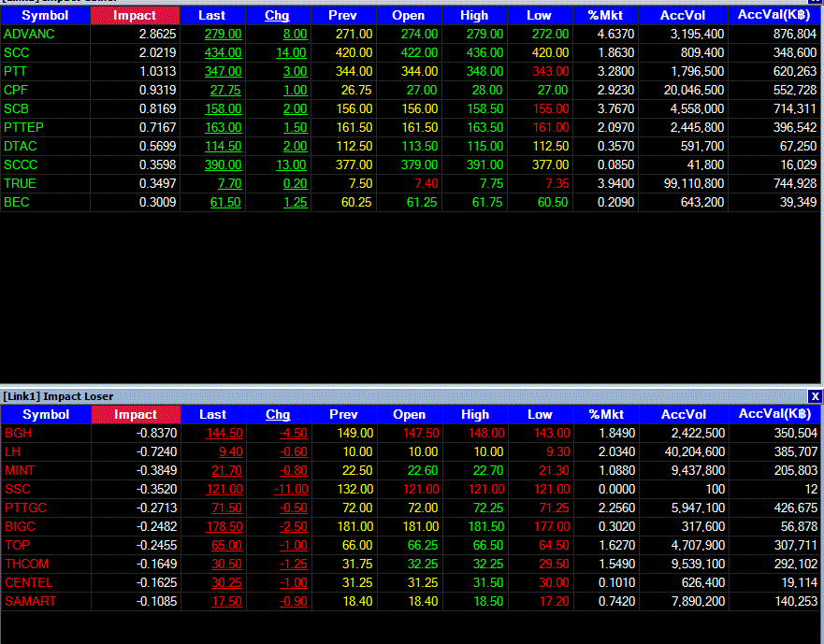Select the CENTEL symbol
824x644 pixels.
click(28, 583)
